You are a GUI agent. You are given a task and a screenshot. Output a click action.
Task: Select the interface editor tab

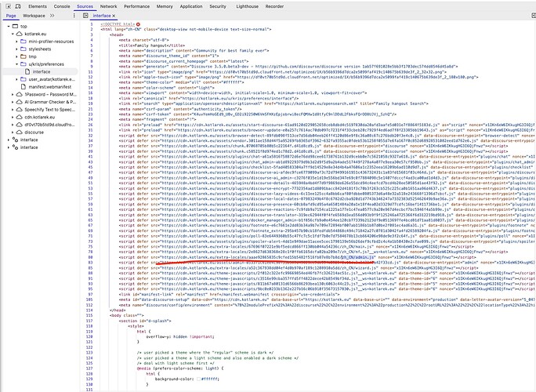102,16
